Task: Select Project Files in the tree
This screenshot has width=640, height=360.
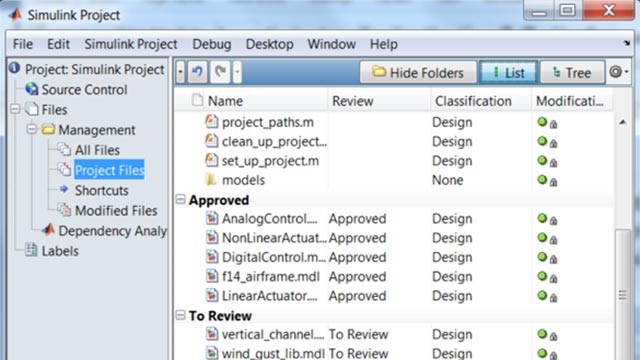Action: click(109, 169)
